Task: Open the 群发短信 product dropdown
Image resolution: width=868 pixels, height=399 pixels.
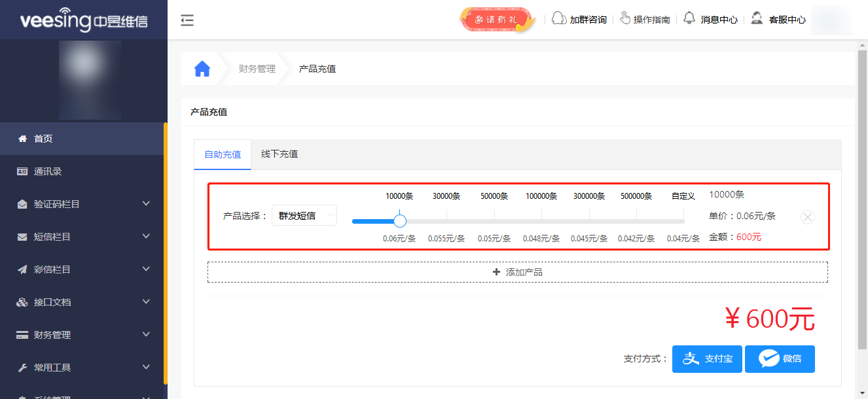Action: pyautogui.click(x=304, y=215)
